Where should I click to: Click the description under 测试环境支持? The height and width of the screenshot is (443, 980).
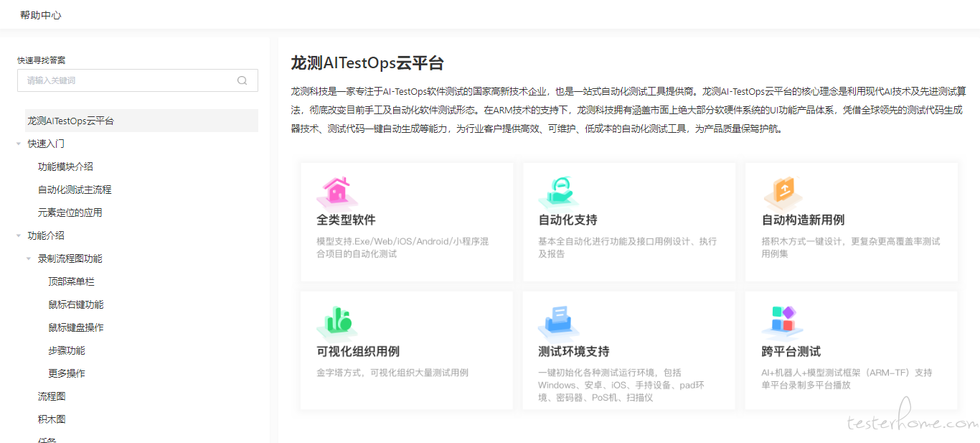click(x=621, y=385)
